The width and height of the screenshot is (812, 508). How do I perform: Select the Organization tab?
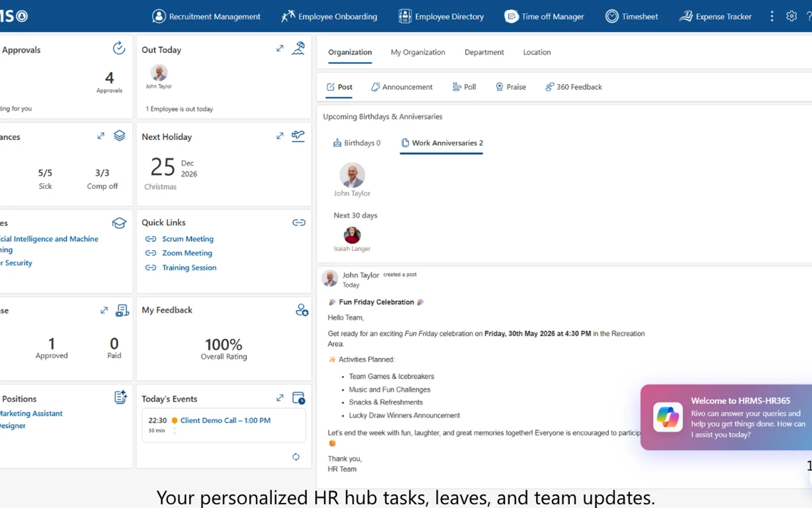coord(350,52)
